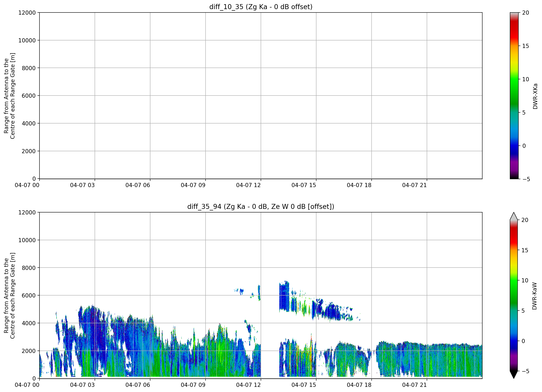Click the "−5" tick on DWR-XKa colorbar
Image resolution: width=542 pixels, height=392 pixels.
[526, 179]
